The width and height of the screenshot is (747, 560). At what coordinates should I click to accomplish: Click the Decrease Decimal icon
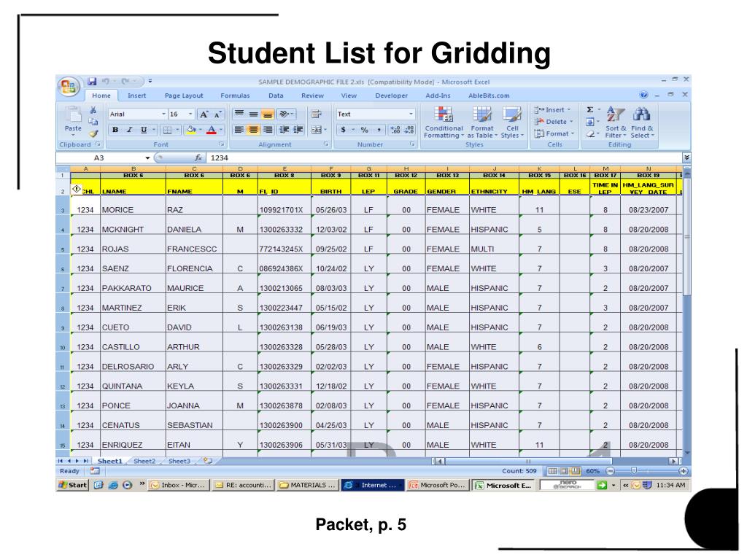(409, 130)
